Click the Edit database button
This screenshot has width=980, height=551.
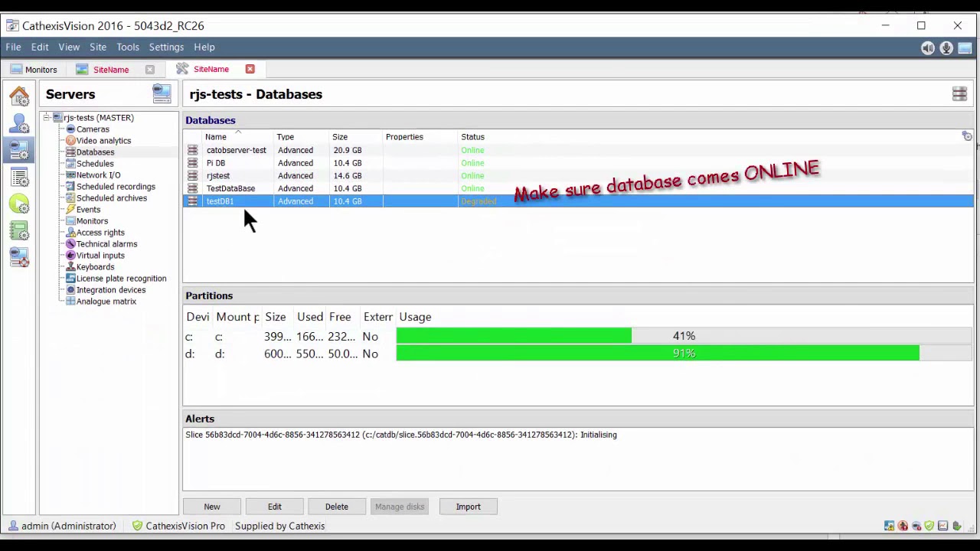(x=275, y=507)
